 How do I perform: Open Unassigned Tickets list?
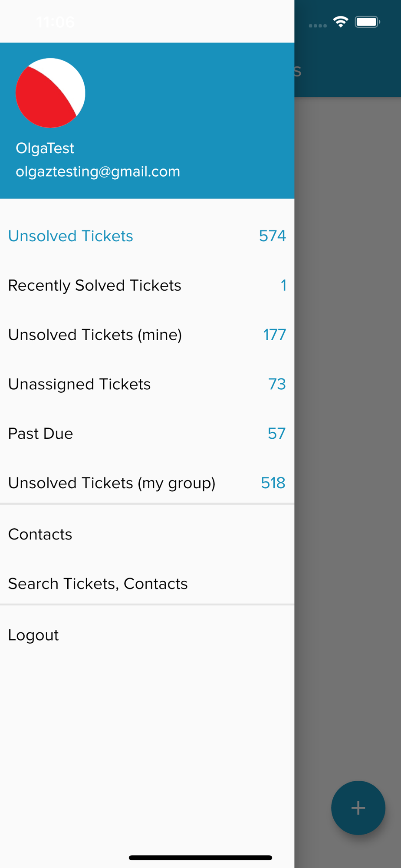(x=147, y=384)
